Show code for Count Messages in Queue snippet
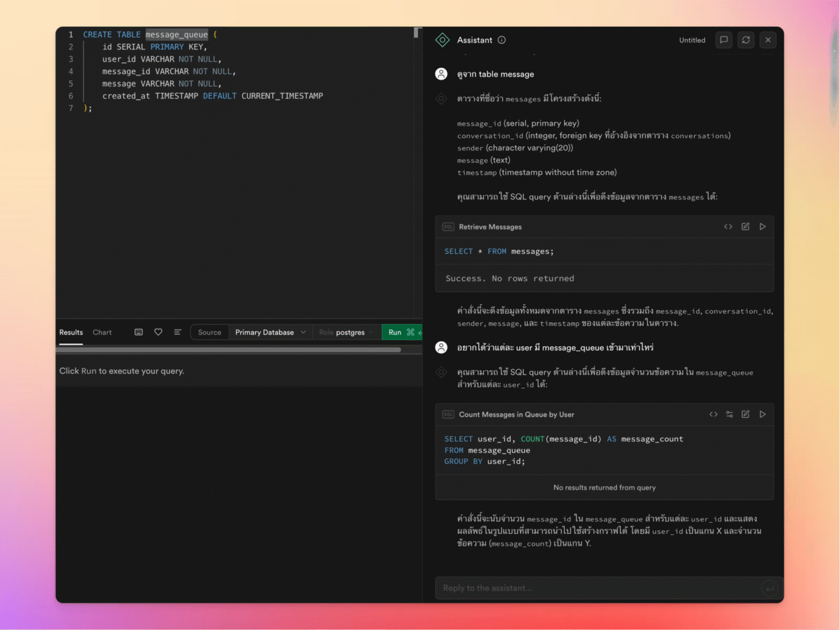Screen dimensions: 840x630 point(713,415)
